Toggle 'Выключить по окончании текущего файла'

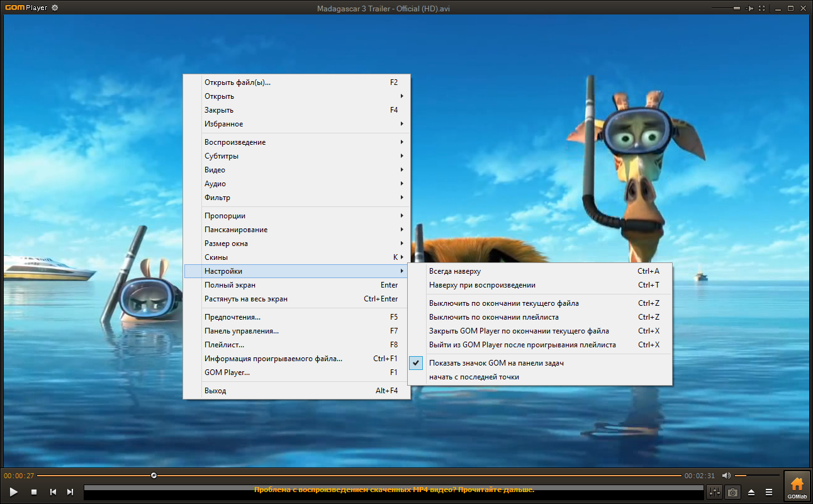coord(541,303)
